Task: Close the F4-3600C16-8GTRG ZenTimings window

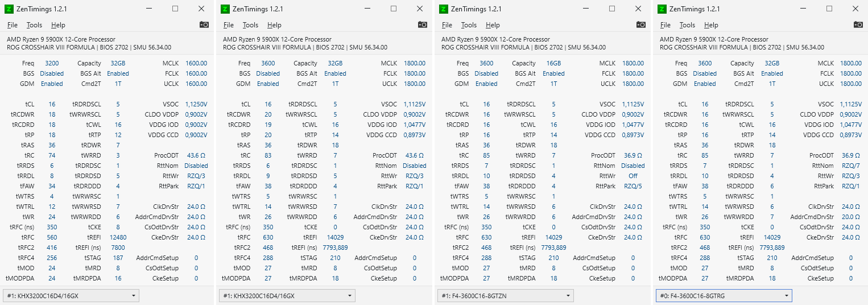Action: pos(857,9)
